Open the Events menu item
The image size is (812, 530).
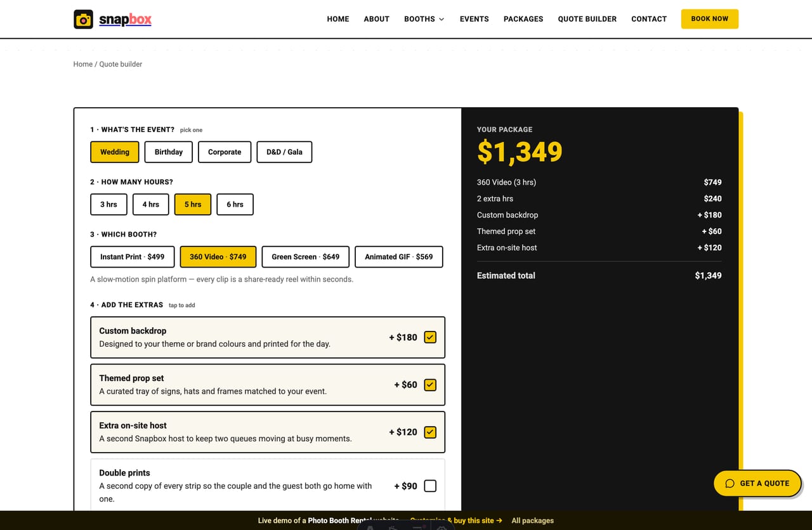474,19
